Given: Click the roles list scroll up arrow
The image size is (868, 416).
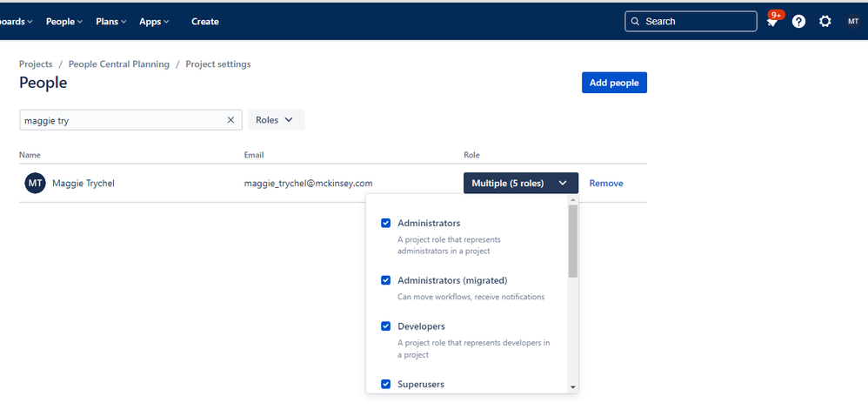Looking at the screenshot, I should tap(573, 199).
